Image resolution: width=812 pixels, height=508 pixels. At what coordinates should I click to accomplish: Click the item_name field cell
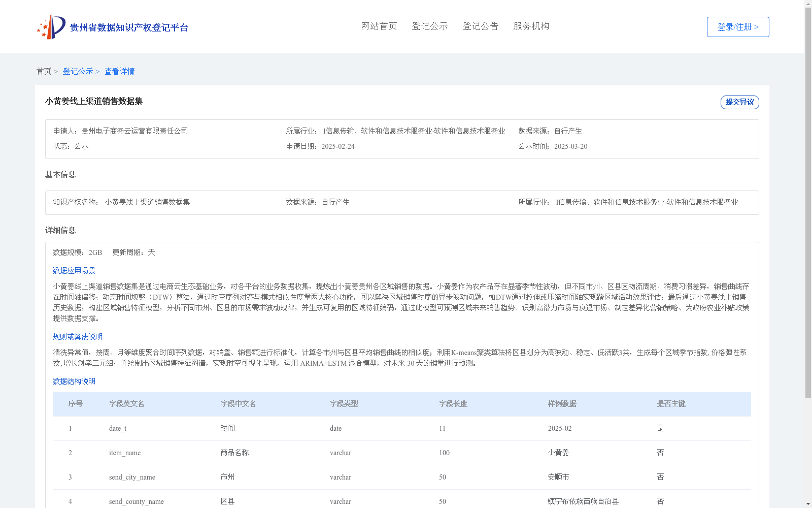(125, 453)
